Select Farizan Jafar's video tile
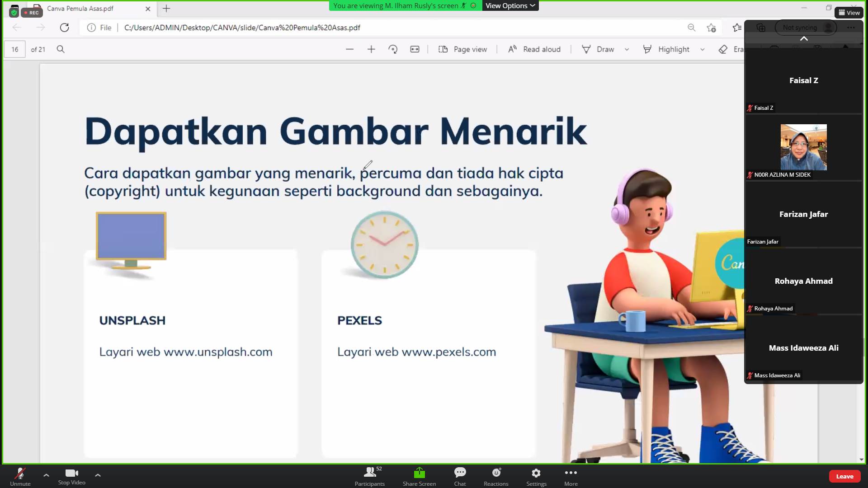The image size is (868, 488). pos(804,214)
